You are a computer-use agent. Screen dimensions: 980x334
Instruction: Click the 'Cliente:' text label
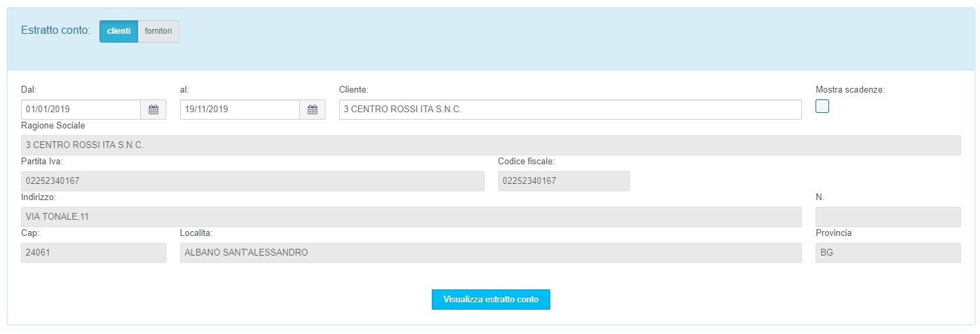tap(353, 89)
